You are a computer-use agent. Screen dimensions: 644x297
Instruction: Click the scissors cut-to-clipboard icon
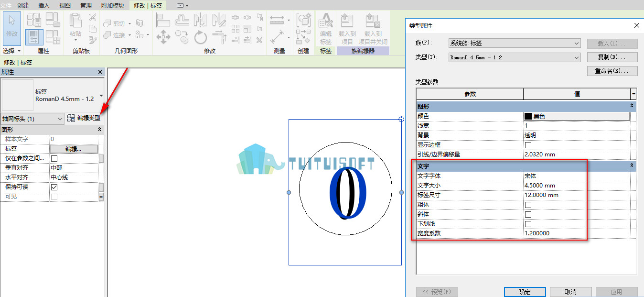click(x=93, y=17)
